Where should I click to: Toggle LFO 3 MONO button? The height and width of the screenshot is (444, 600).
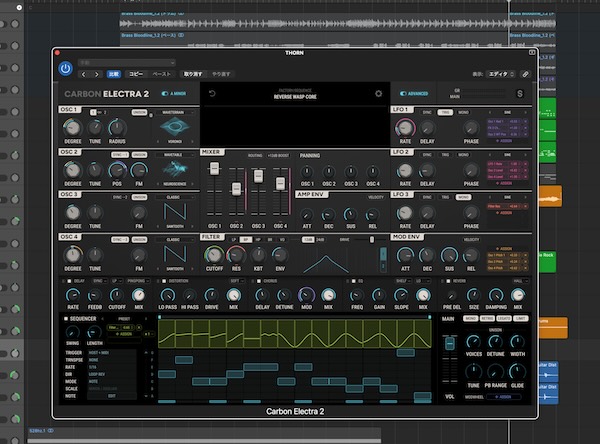click(463, 197)
